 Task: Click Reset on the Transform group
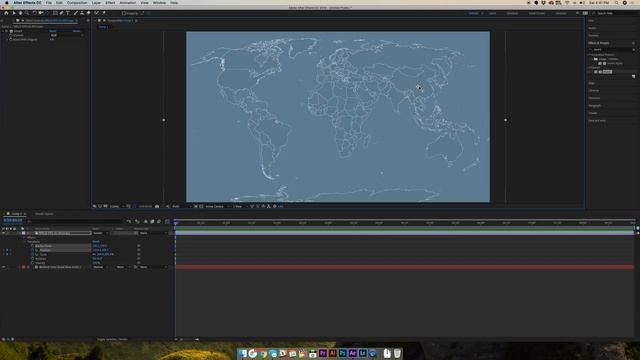point(96,242)
